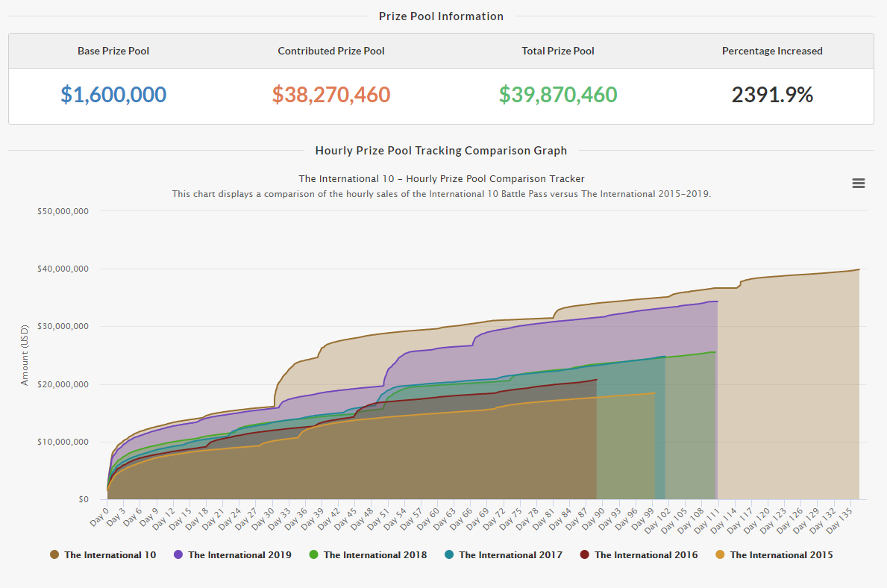Viewport: 887px width, 588px height.
Task: Click the teal International 2017 legend dot
Action: (x=449, y=554)
